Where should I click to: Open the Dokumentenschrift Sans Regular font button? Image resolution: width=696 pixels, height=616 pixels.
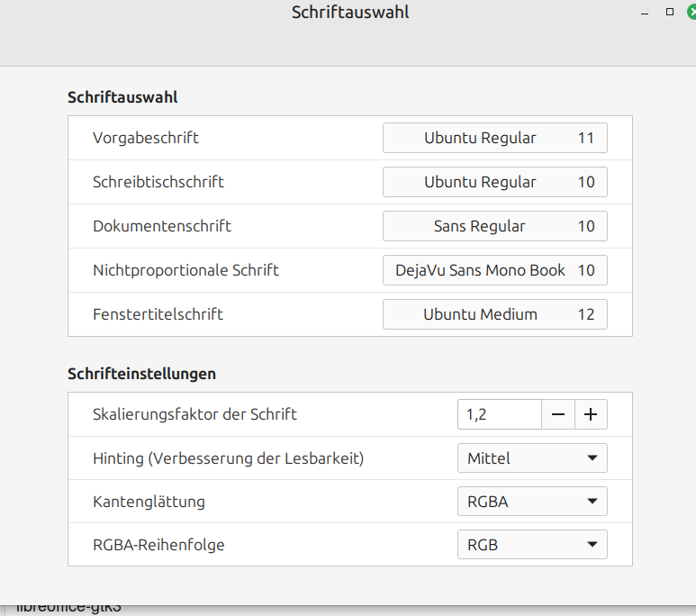(x=494, y=226)
